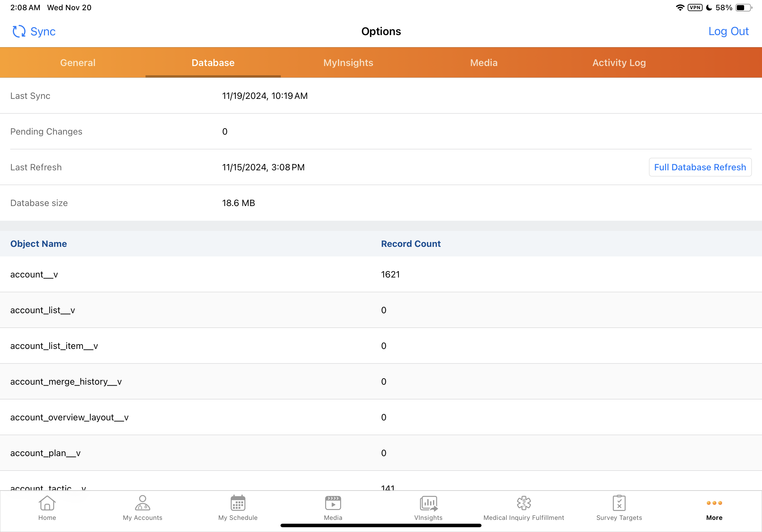Screen dimensions: 762x532
Task: Open the Medical Inquiry Fulfillment icon
Action: point(523,503)
